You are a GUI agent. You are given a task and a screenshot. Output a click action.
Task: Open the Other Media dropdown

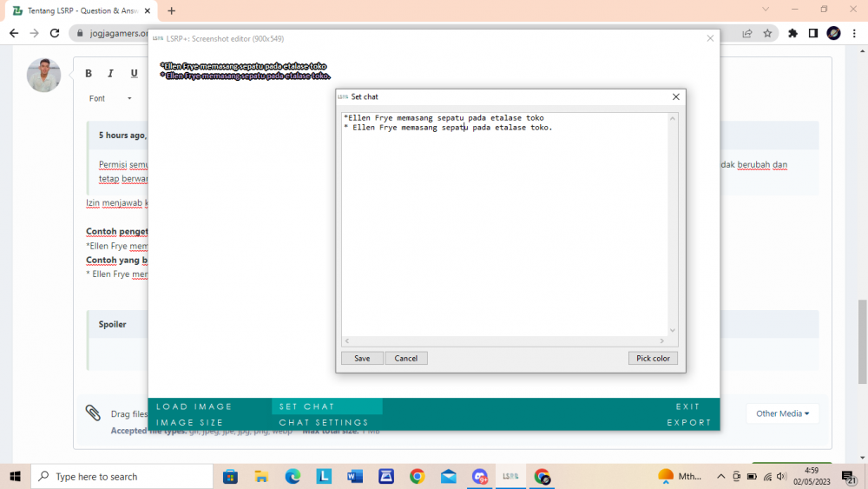point(782,413)
